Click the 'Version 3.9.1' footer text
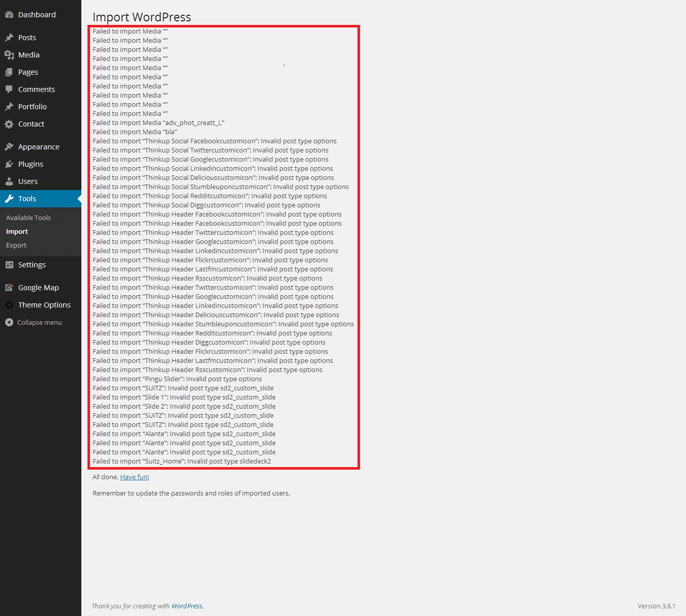The height and width of the screenshot is (616, 686). coord(657,606)
